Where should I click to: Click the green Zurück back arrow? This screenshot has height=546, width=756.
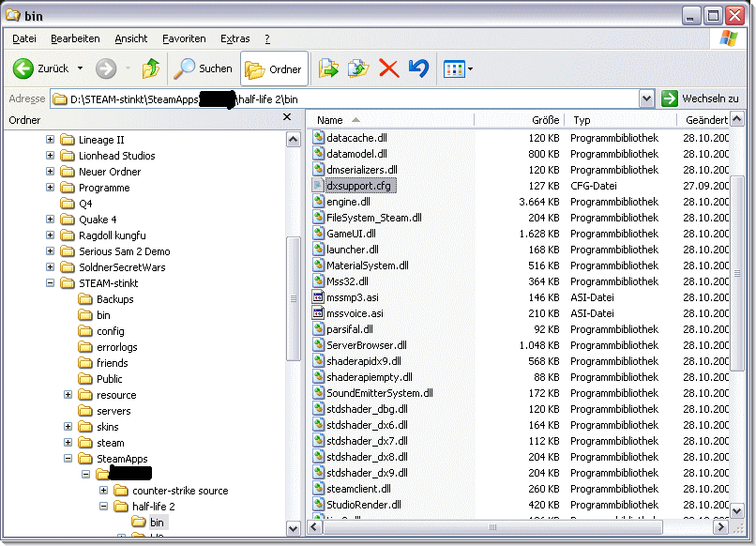click(x=23, y=68)
